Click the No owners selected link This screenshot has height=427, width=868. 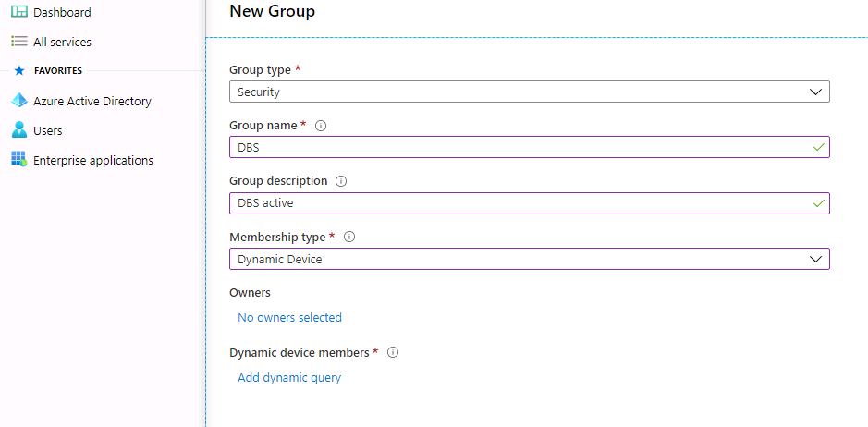coord(289,317)
